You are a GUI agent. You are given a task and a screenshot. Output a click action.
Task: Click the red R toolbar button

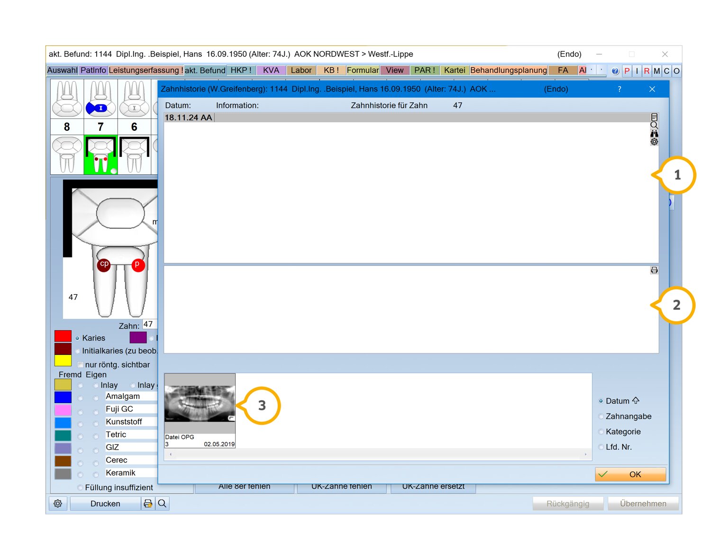[646, 71]
